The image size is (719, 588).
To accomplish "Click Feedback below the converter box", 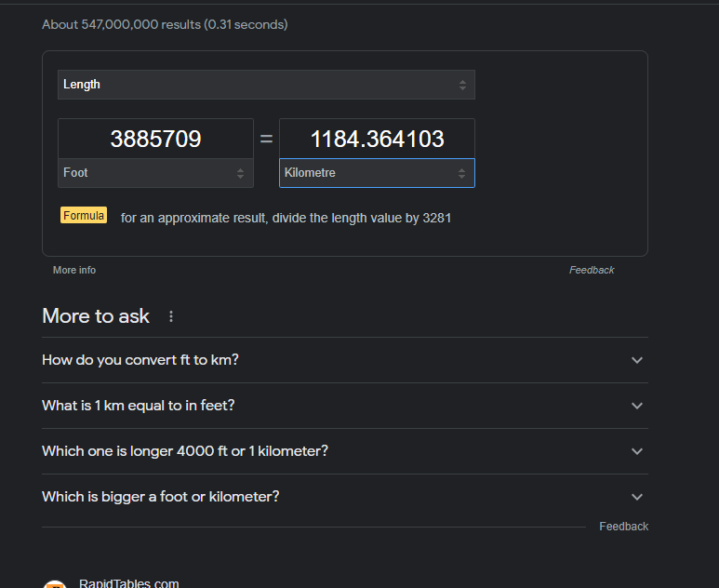I will pos(592,270).
